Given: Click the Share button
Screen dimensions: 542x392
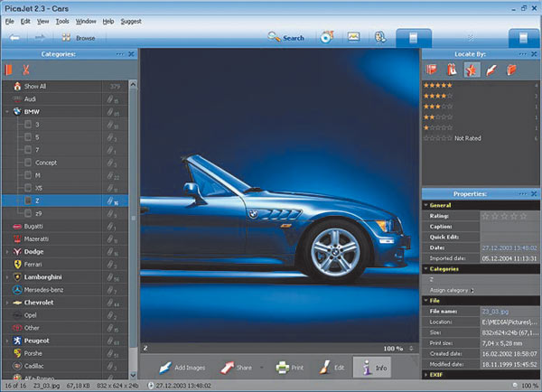Looking at the screenshot, I should [x=236, y=368].
